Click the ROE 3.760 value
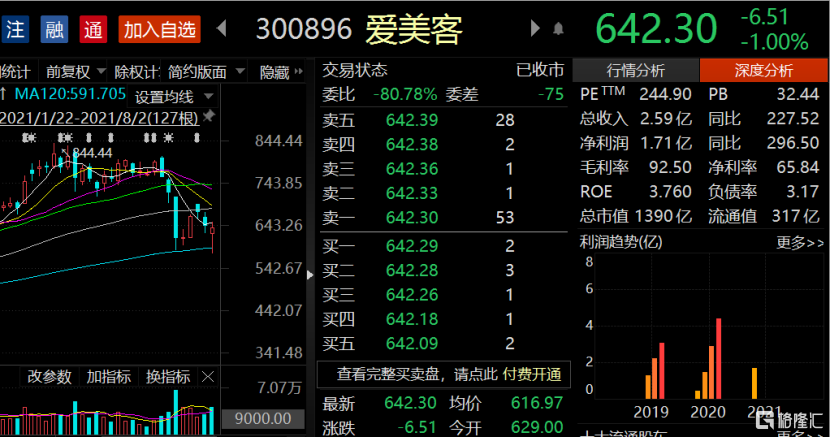 670,192
